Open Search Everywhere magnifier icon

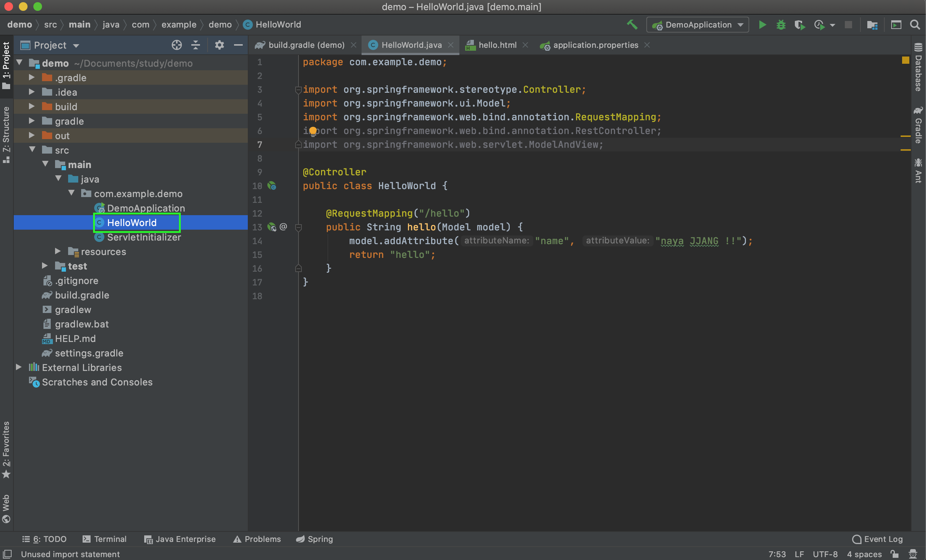pos(915,25)
